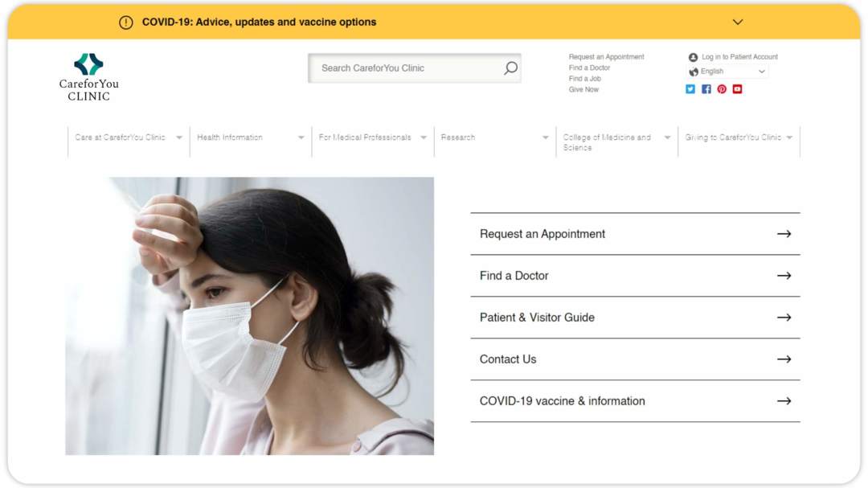Click arrow next to COVID-19 vaccine & information

click(784, 401)
